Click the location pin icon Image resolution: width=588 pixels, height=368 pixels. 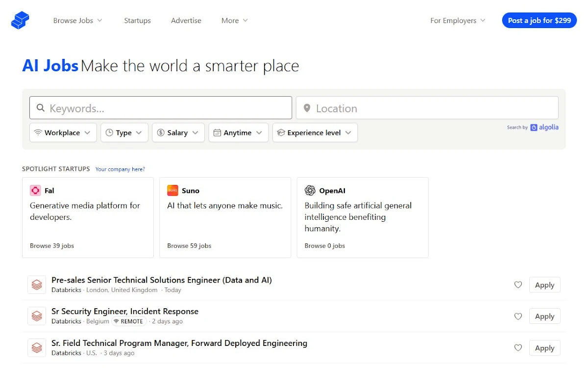307,108
